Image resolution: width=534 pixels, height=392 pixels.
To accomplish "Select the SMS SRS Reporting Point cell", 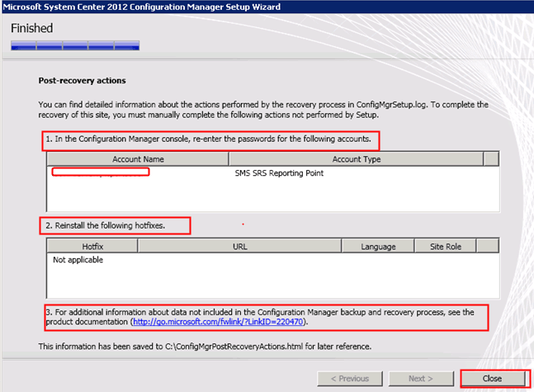I will tap(279, 173).
